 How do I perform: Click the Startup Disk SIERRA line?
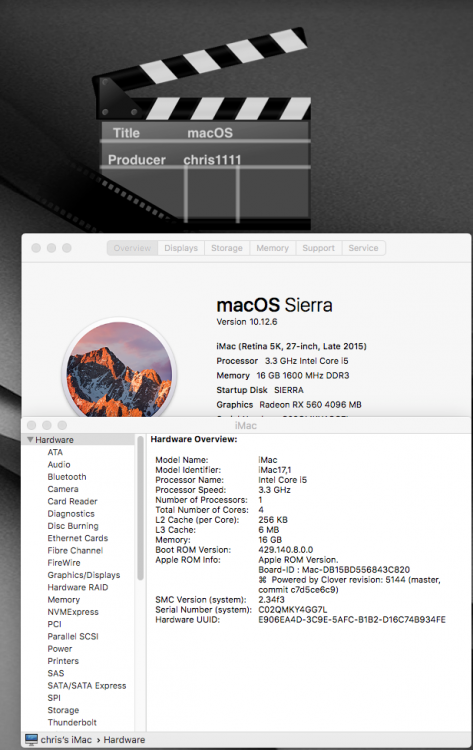pos(260,390)
